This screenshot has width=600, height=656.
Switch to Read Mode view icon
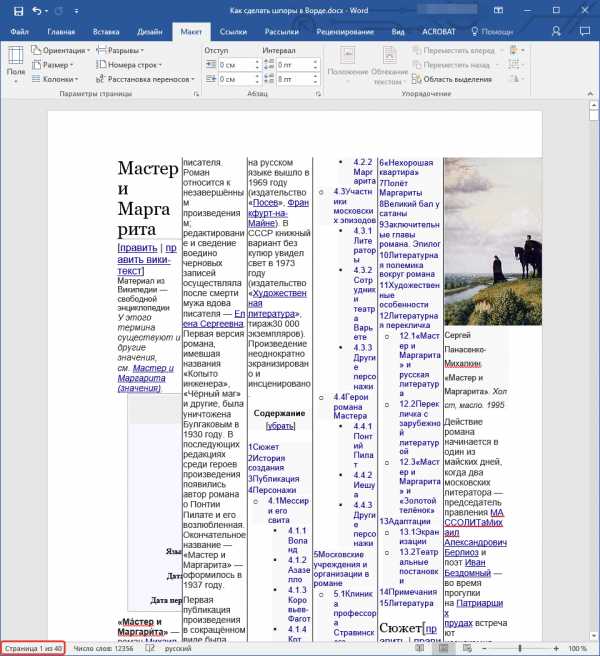pos(420,648)
